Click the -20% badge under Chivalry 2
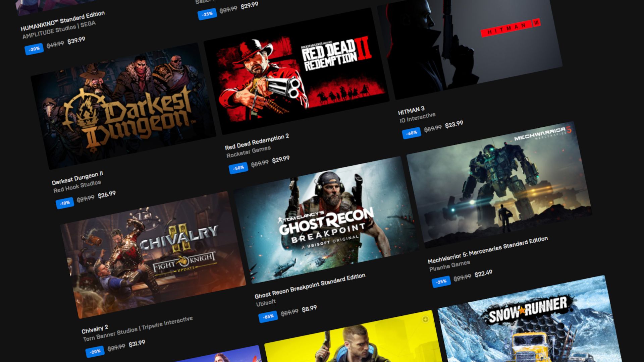 (x=96, y=352)
